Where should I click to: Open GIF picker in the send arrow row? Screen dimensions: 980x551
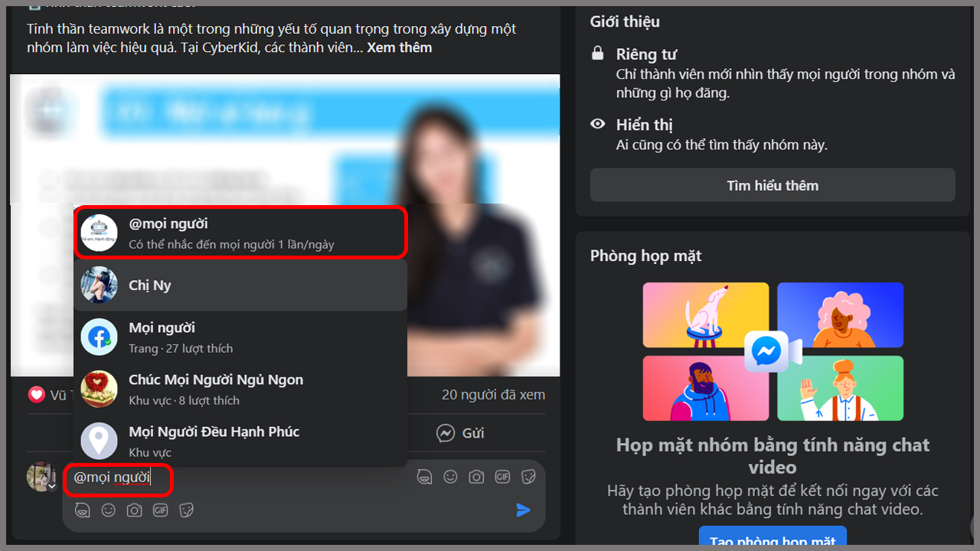[160, 510]
